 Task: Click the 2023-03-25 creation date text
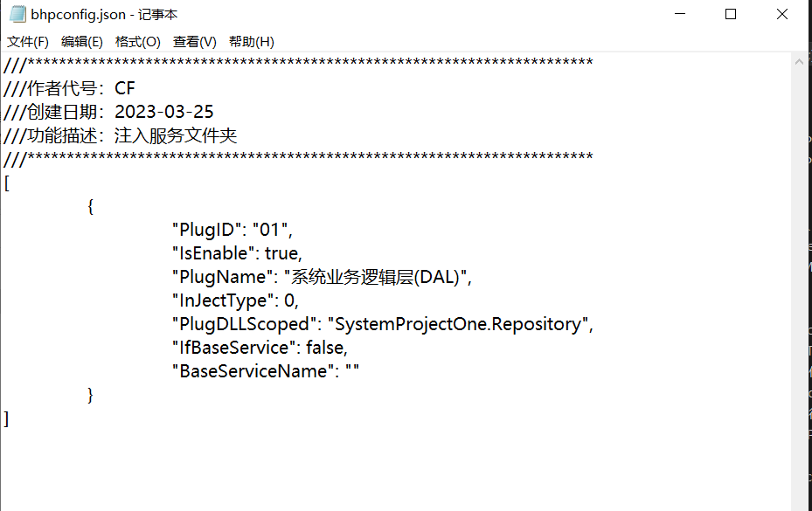coord(163,112)
